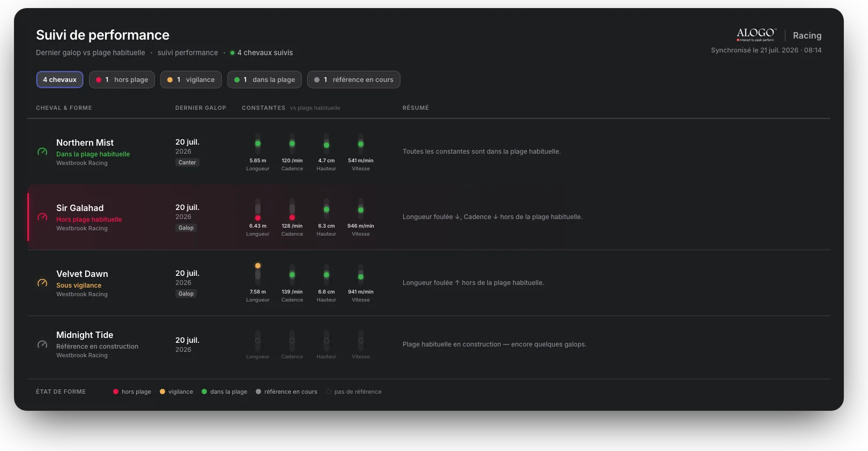Open the Midnight Tide horse name

(85, 335)
